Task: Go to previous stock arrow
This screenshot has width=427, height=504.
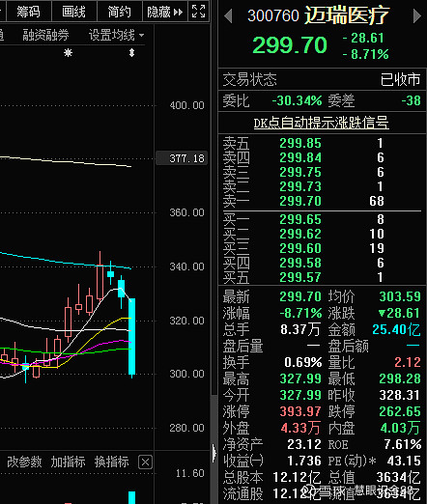Action: (x=228, y=16)
